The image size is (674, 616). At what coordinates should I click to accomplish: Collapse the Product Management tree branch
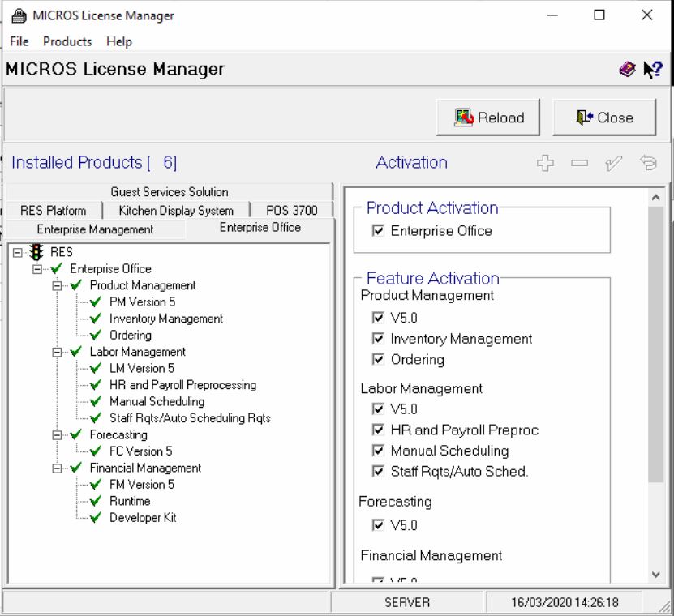pos(57,285)
